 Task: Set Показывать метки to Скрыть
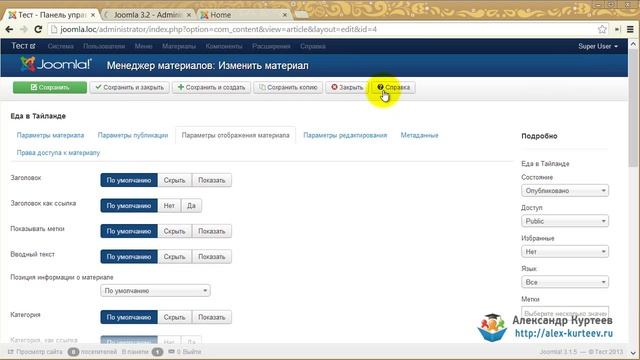tap(174, 231)
